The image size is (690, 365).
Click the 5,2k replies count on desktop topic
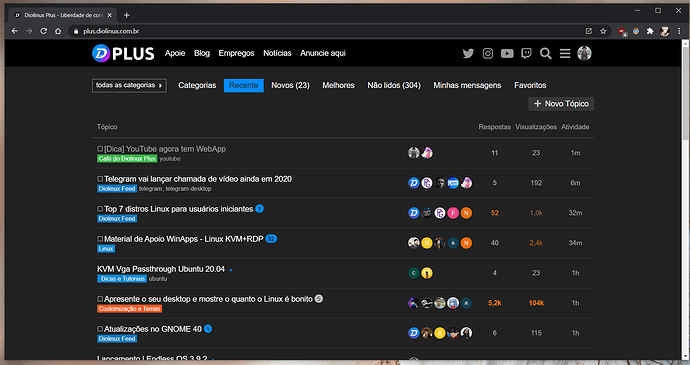[x=495, y=303]
